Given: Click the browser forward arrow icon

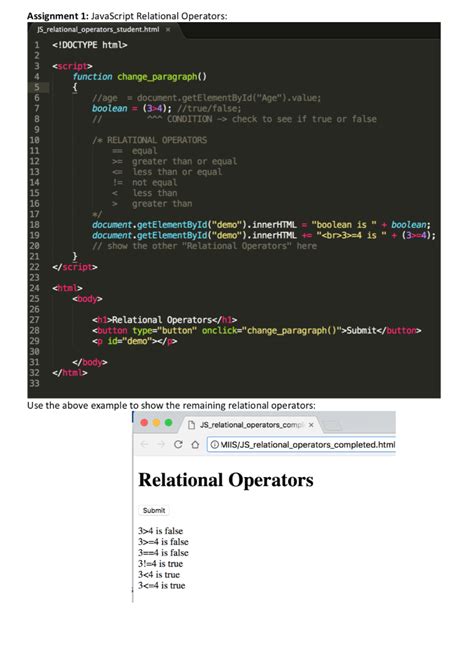Looking at the screenshot, I should 161,444.
